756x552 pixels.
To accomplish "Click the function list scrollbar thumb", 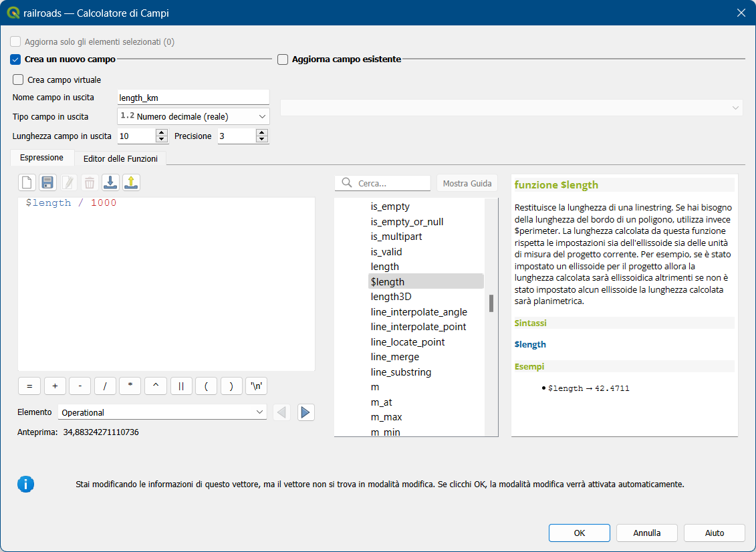I will tap(491, 303).
